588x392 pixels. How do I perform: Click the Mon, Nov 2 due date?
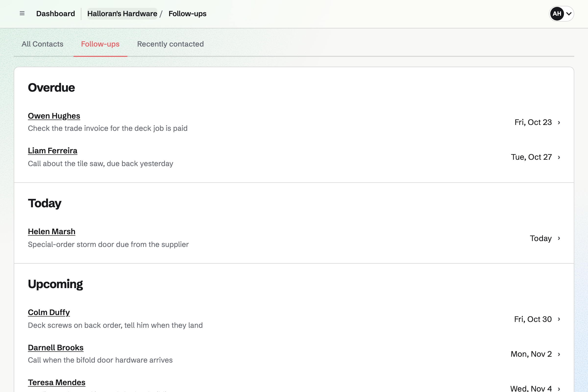[531, 354]
